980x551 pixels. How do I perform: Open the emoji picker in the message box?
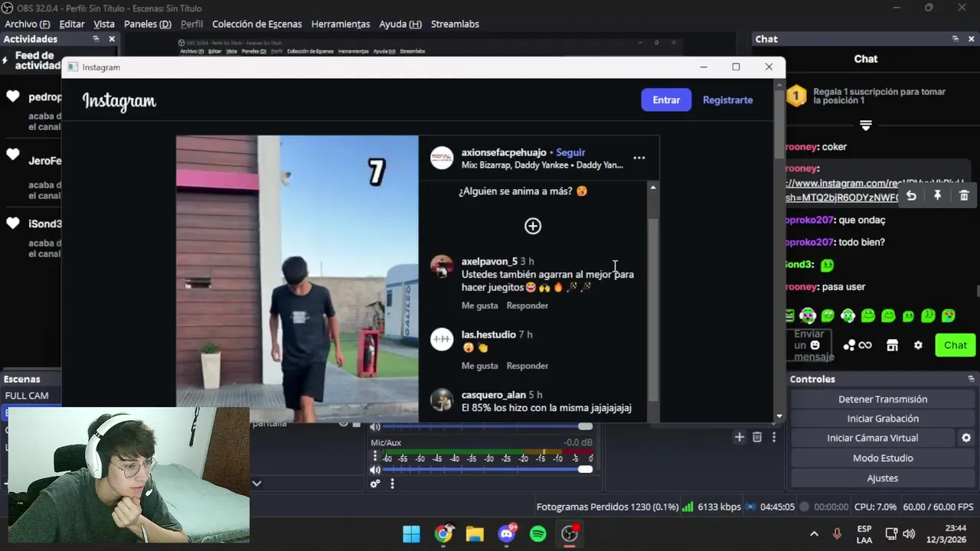pos(815,345)
